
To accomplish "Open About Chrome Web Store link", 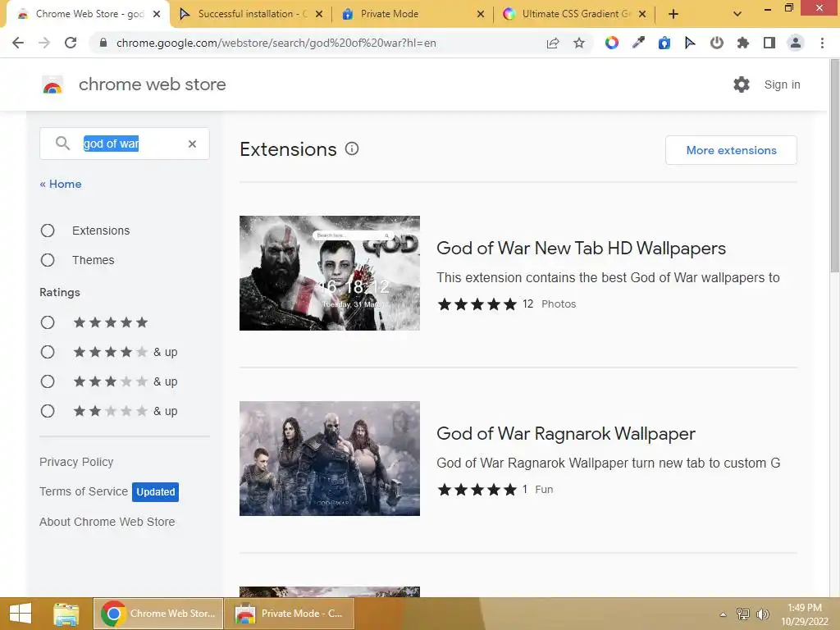I will 107,522.
